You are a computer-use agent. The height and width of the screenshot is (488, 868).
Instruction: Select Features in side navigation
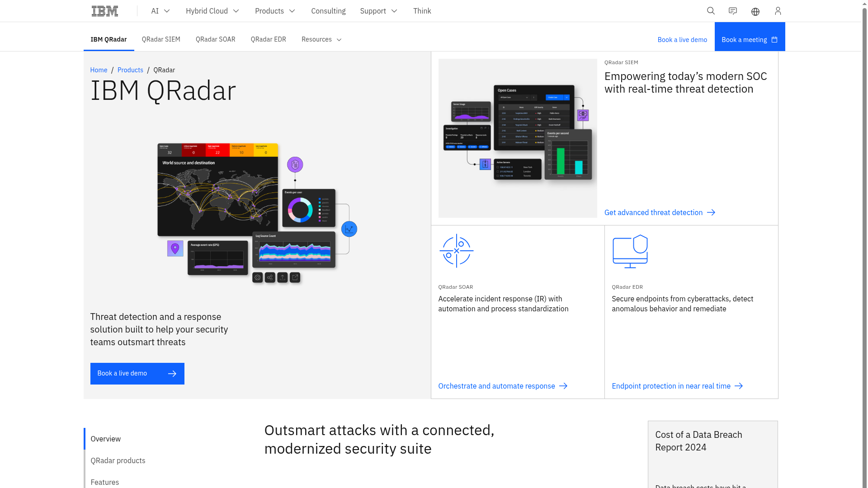click(x=105, y=482)
